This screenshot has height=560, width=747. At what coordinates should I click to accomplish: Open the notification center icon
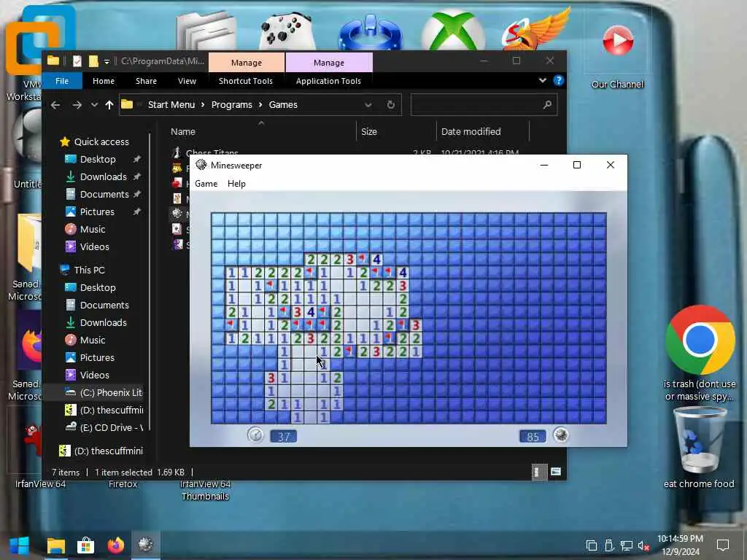723,545
